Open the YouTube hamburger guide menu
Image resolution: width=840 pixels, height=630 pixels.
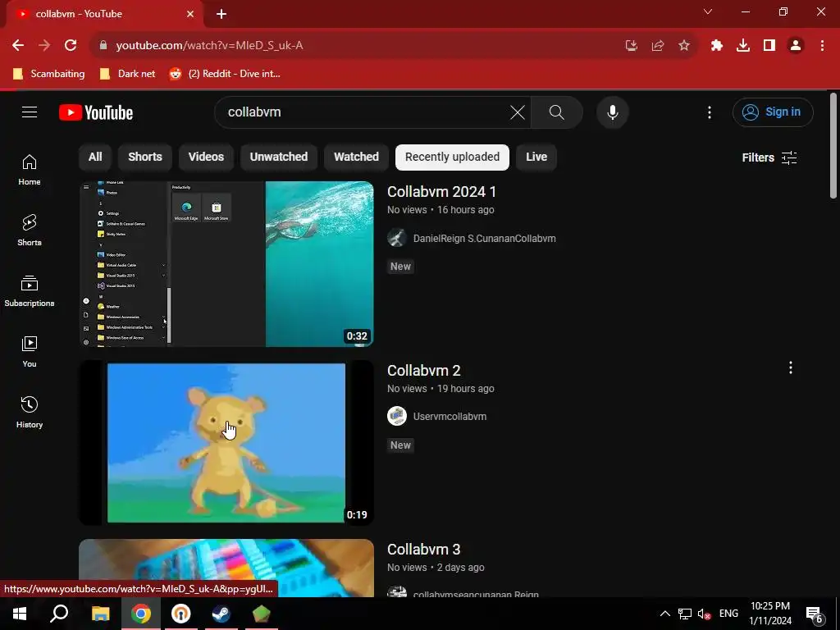pyautogui.click(x=30, y=112)
